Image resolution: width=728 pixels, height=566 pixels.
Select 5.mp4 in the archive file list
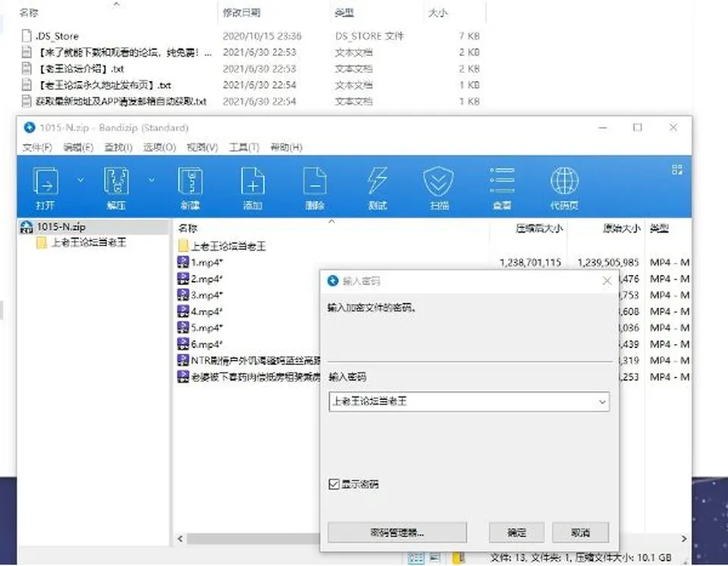click(207, 328)
